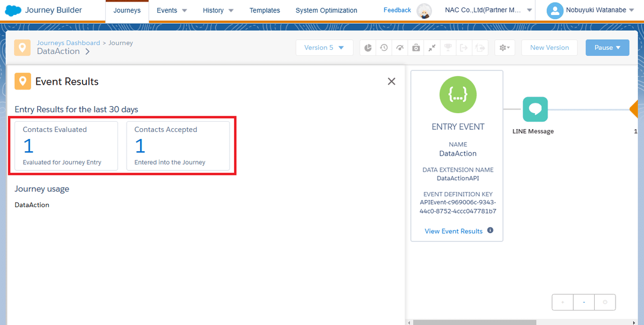Screen dimensions: 644x325
Task: Expand the DataAction journey name chevron
Action: [87, 51]
